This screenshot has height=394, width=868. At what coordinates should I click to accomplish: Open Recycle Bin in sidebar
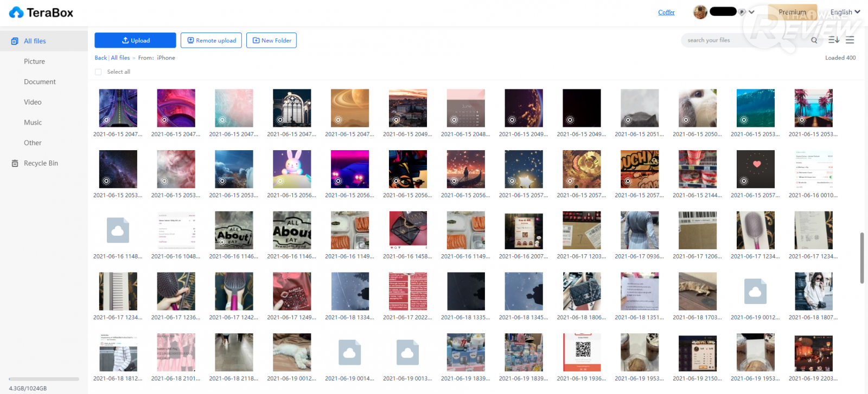[x=41, y=163]
